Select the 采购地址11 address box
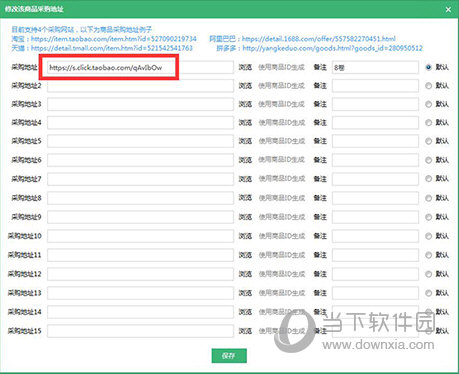Screen dimensions: 459x374 coord(140,255)
